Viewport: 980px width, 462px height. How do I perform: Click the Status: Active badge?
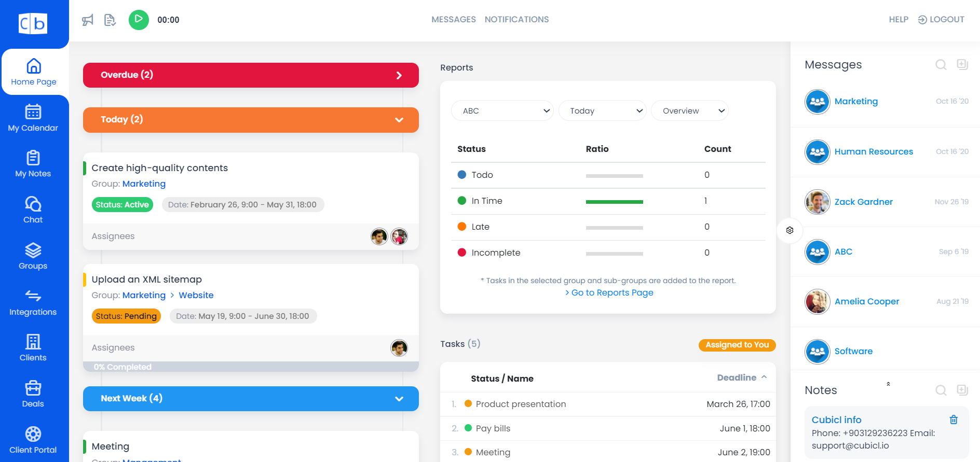pyautogui.click(x=122, y=205)
